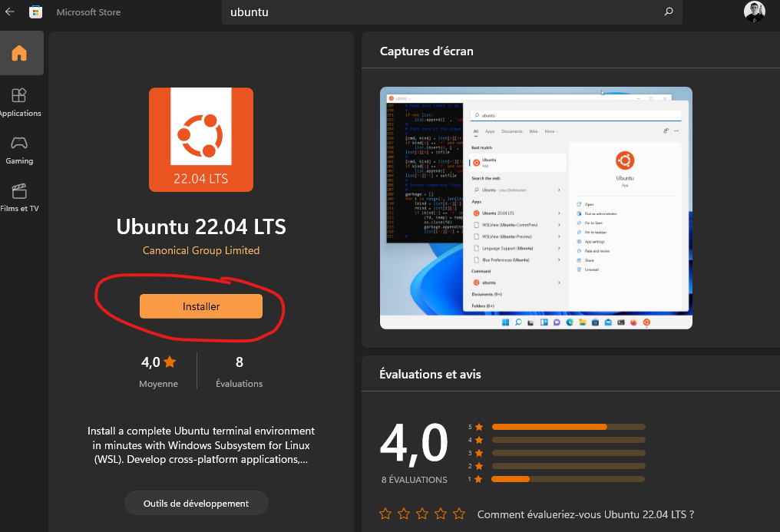Click the Outils de développement tag

196,504
